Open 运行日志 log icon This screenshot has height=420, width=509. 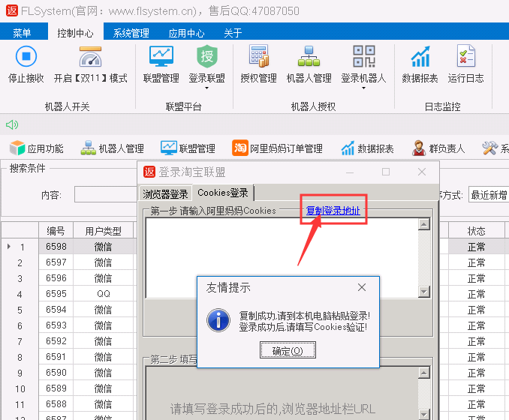point(465,56)
